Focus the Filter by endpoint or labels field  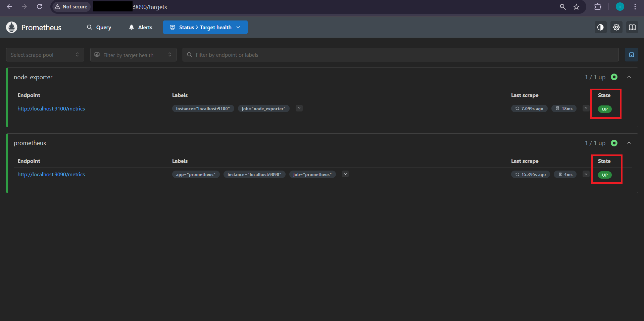400,55
